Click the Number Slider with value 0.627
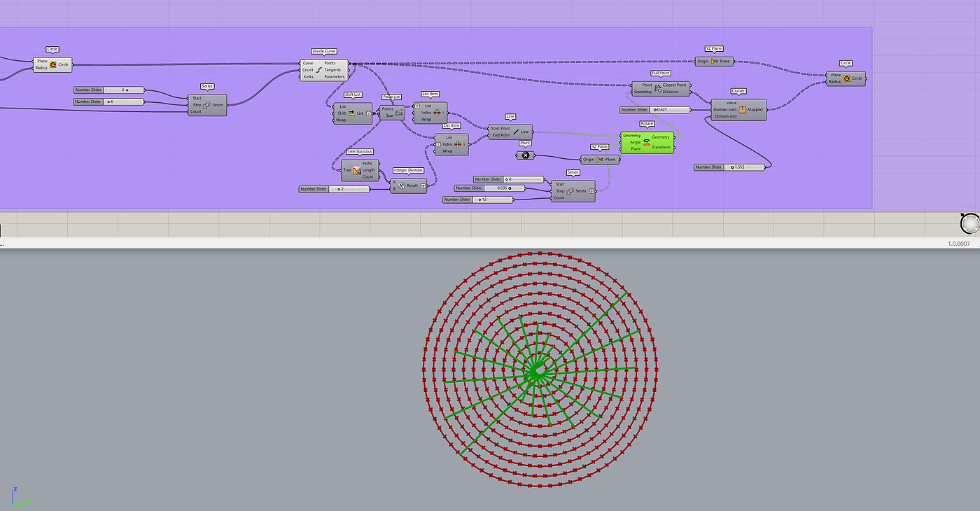The height and width of the screenshot is (511, 980). click(x=656, y=110)
